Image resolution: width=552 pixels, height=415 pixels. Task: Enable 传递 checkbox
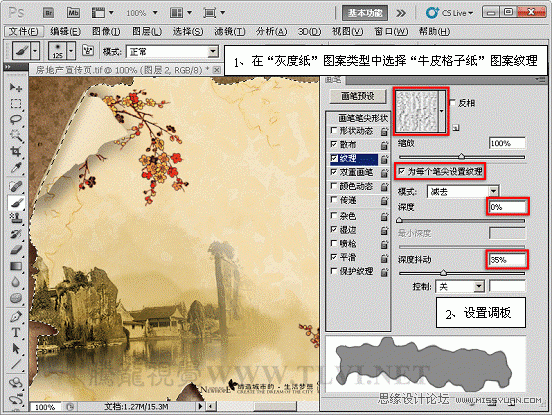click(334, 200)
